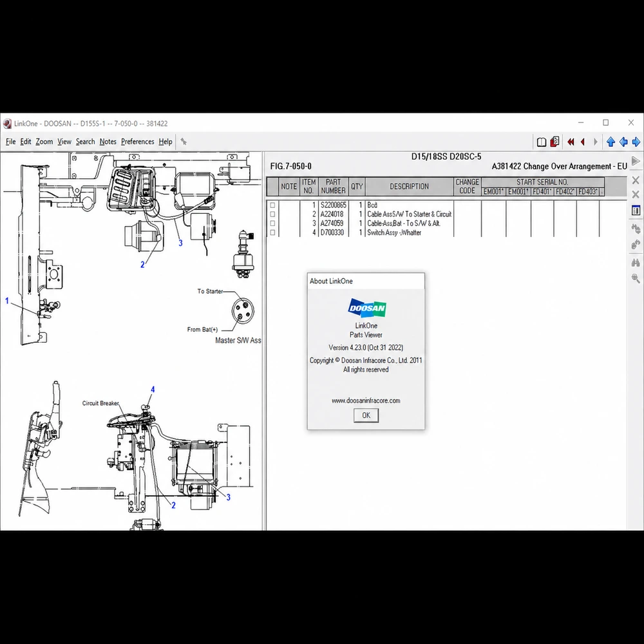Click 'FIG.7-050-0' figure title
This screenshot has width=644, height=644.
pos(291,166)
